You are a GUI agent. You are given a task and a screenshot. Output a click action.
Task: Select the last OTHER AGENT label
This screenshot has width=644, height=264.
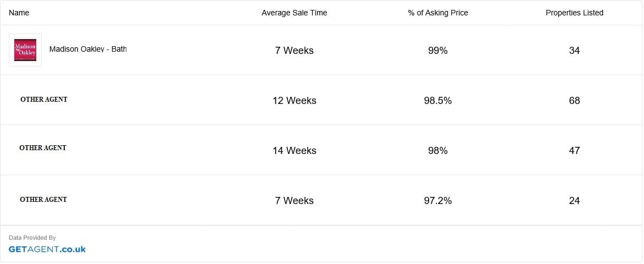click(x=43, y=200)
